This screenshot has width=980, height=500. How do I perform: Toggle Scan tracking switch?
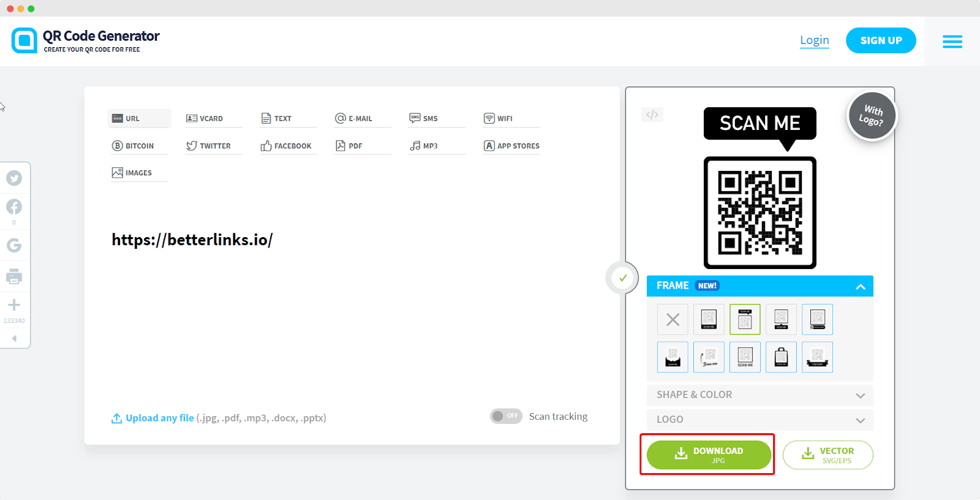(506, 416)
